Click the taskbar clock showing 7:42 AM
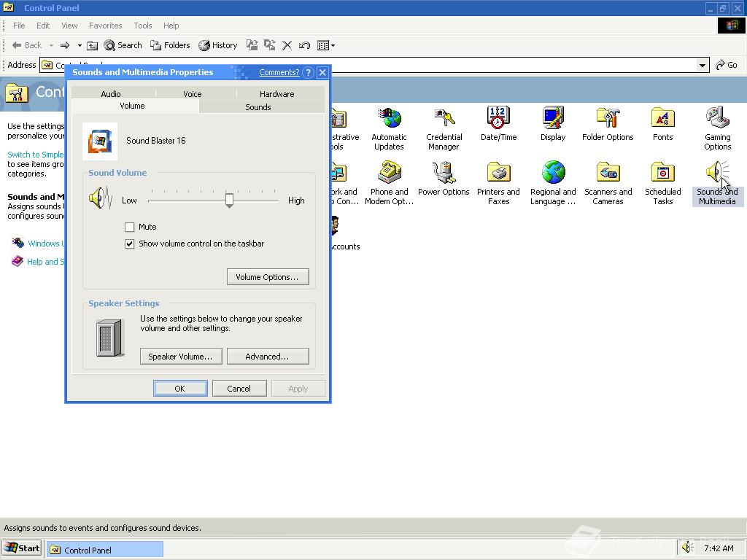 pyautogui.click(x=719, y=548)
